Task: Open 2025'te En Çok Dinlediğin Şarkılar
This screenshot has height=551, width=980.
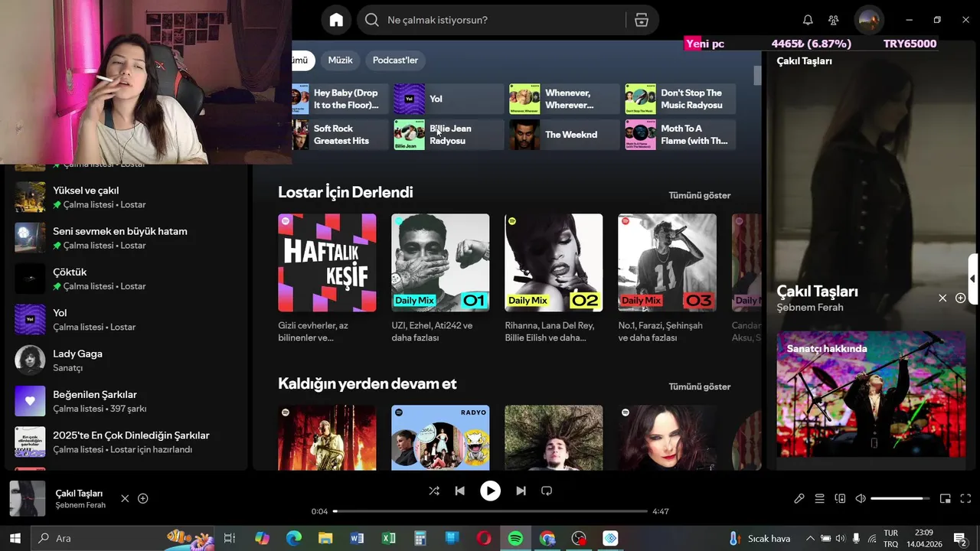Action: tap(126, 442)
